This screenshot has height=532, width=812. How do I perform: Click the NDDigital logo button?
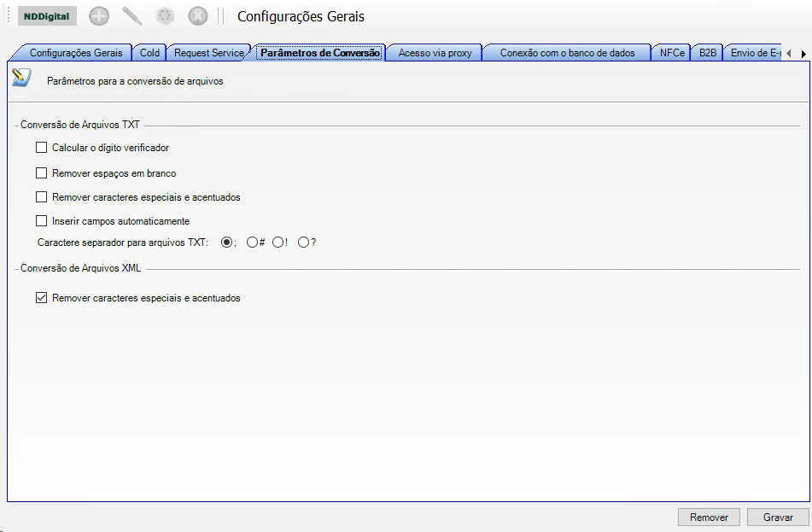pyautogui.click(x=47, y=16)
